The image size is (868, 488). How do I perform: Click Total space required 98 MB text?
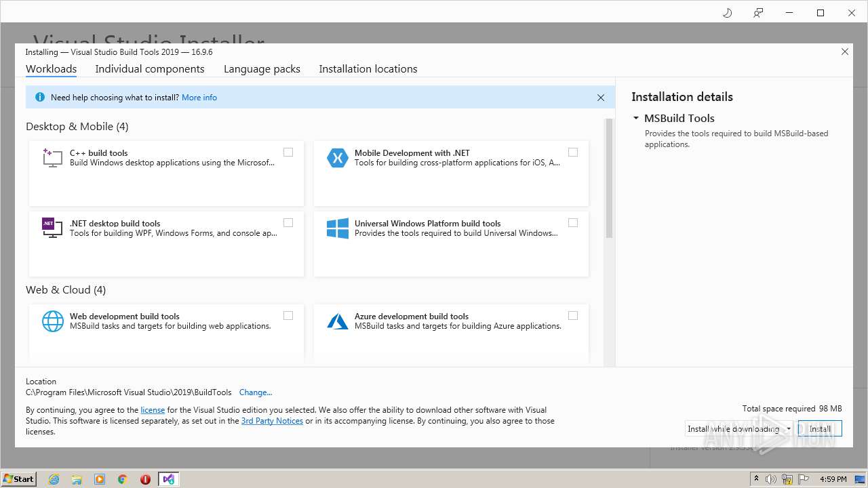pyautogui.click(x=792, y=409)
